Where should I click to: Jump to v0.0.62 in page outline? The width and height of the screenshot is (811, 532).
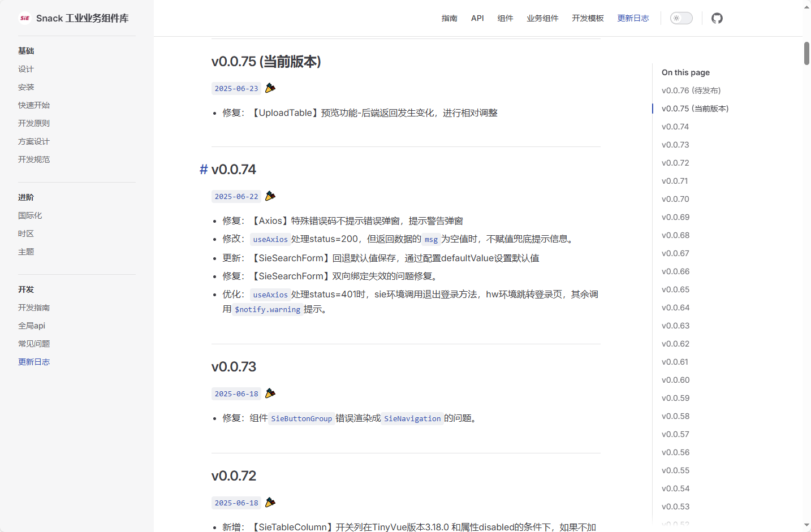(x=675, y=344)
